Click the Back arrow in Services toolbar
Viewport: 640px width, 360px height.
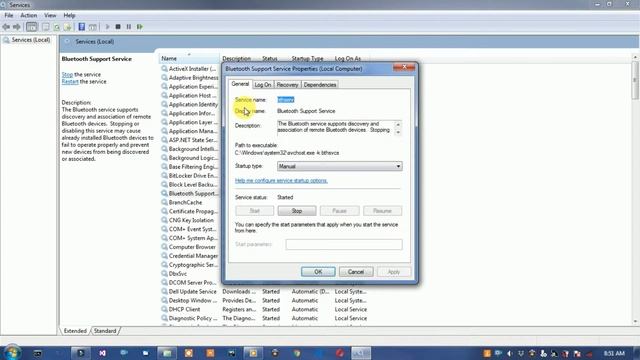(x=6, y=27)
